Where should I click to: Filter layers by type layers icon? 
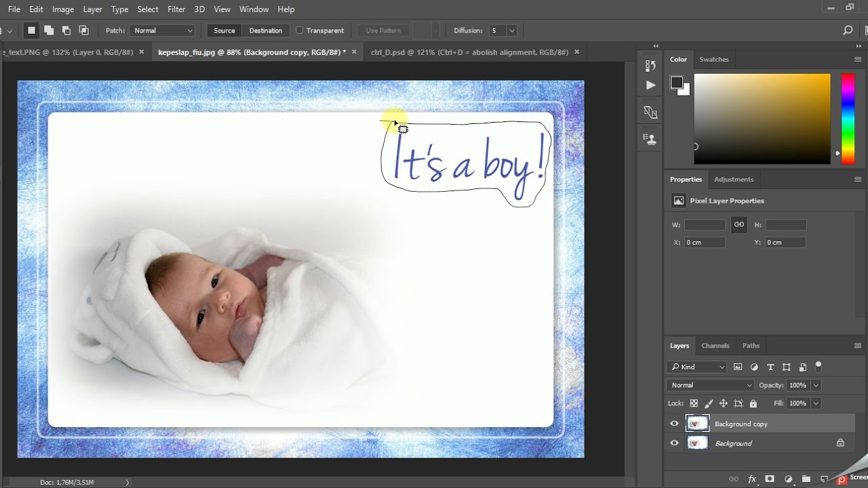(770, 367)
